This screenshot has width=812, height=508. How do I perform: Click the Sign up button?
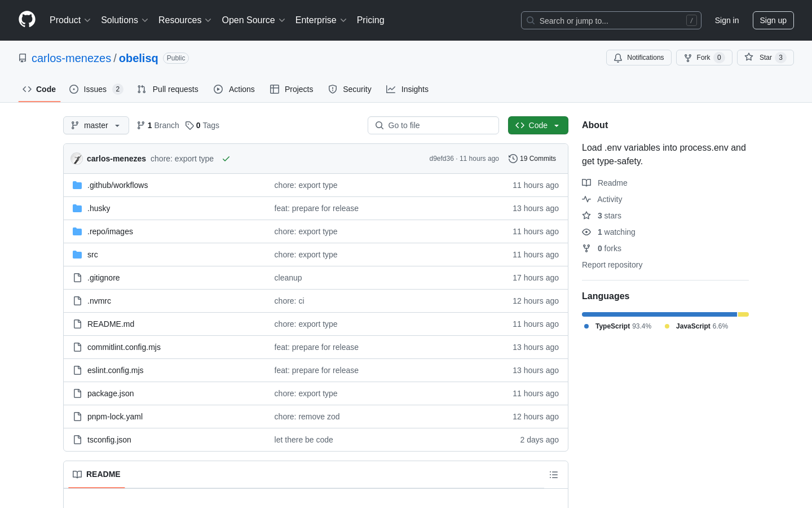click(773, 20)
